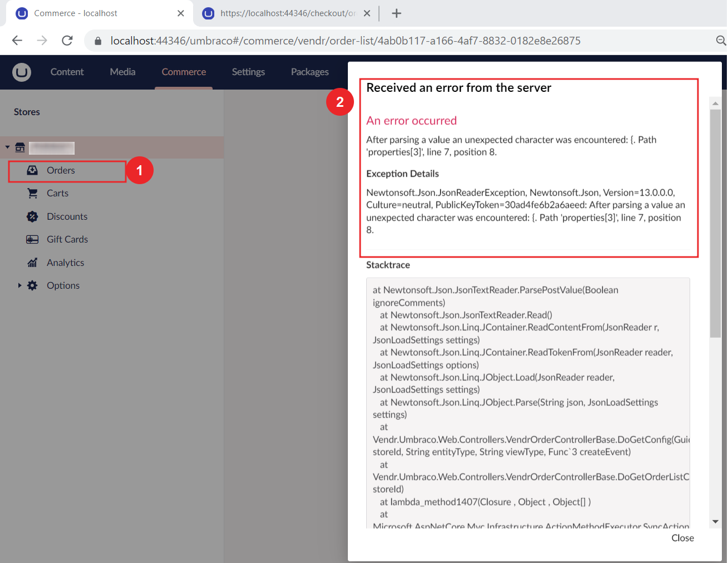The image size is (728, 563).
Task: Collapse the store tree node arrow
Action: point(7,147)
